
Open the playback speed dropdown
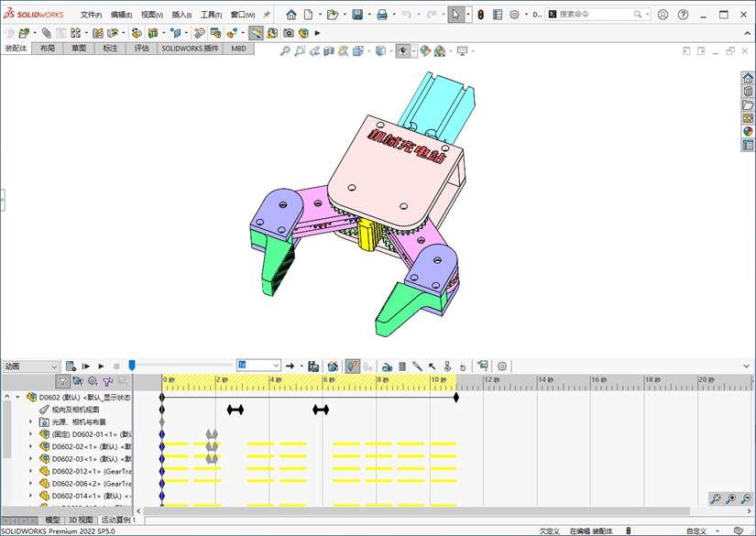[x=275, y=366]
